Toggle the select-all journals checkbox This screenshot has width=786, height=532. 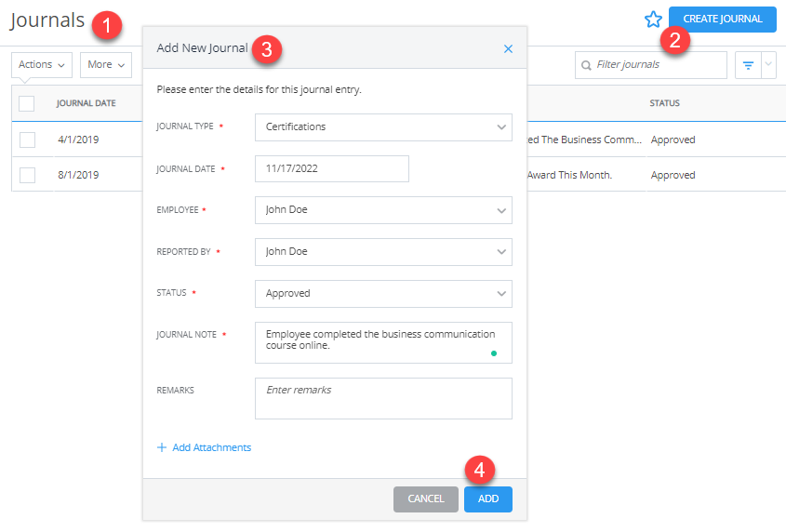point(27,103)
